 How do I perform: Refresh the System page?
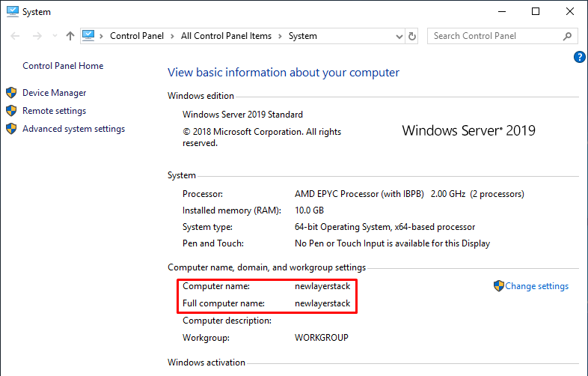411,36
